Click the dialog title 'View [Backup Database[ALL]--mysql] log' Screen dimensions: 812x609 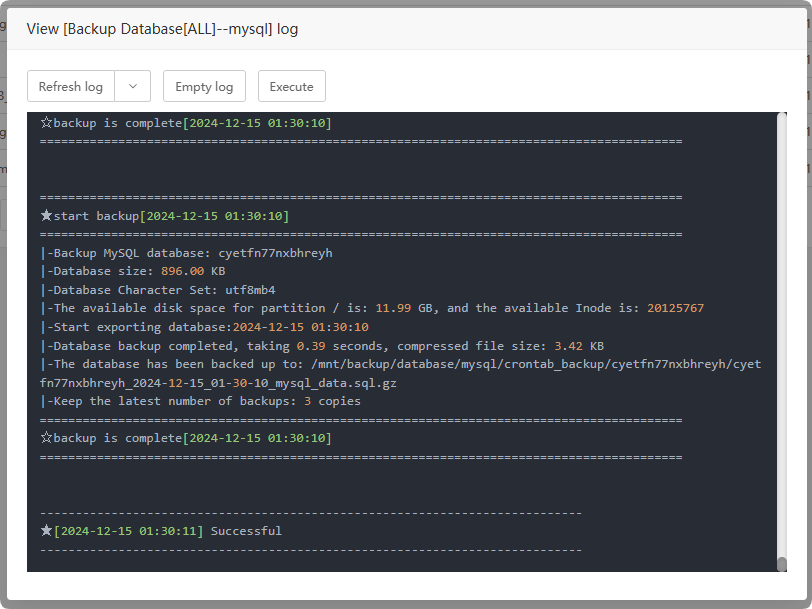click(162, 29)
